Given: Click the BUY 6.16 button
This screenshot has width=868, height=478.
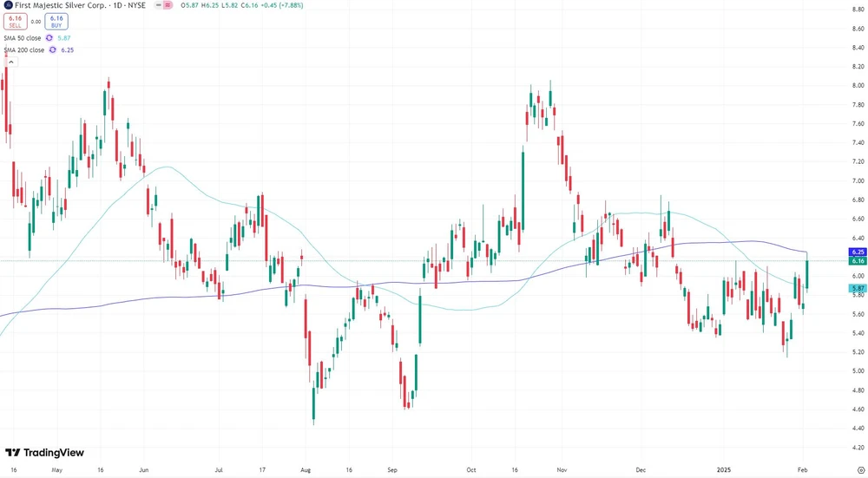Looking at the screenshot, I should click(56, 21).
